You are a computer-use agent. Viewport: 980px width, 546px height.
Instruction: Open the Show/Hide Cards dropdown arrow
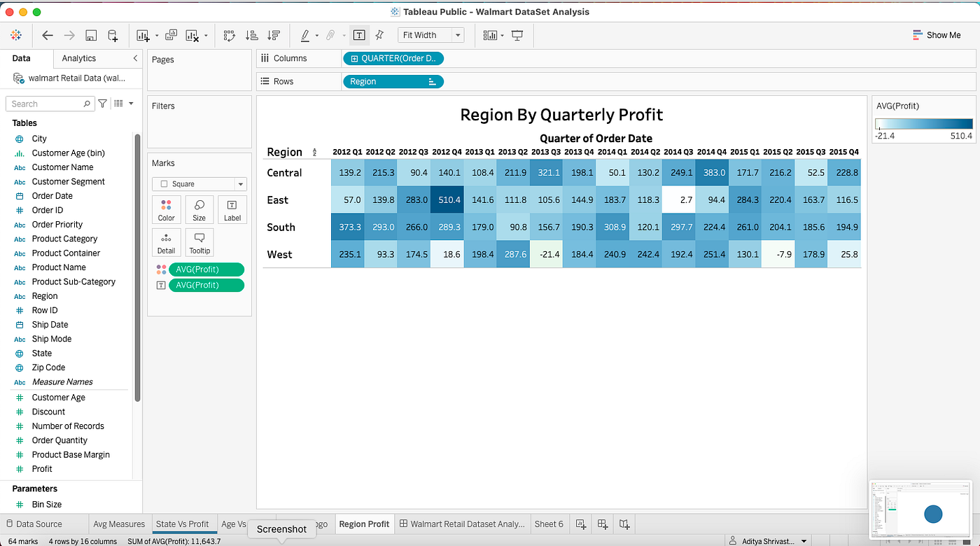502,35
